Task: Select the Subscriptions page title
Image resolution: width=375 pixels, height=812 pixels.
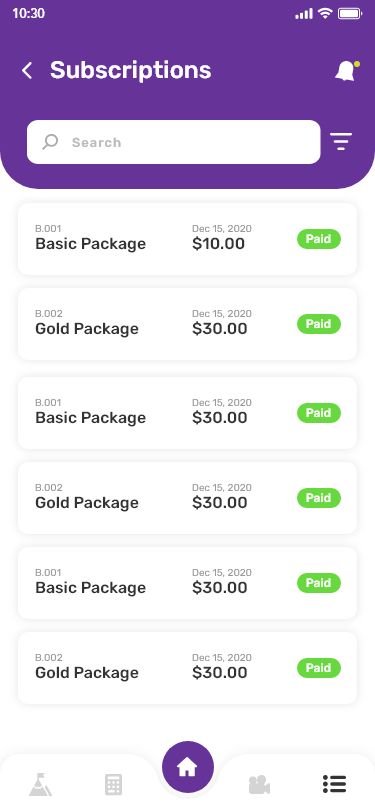Action: pyautogui.click(x=131, y=70)
